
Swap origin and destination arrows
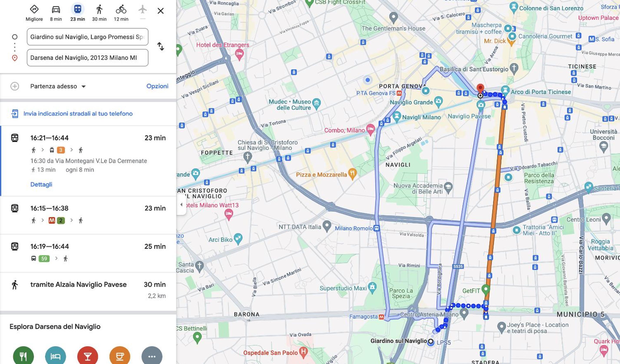pos(161,46)
